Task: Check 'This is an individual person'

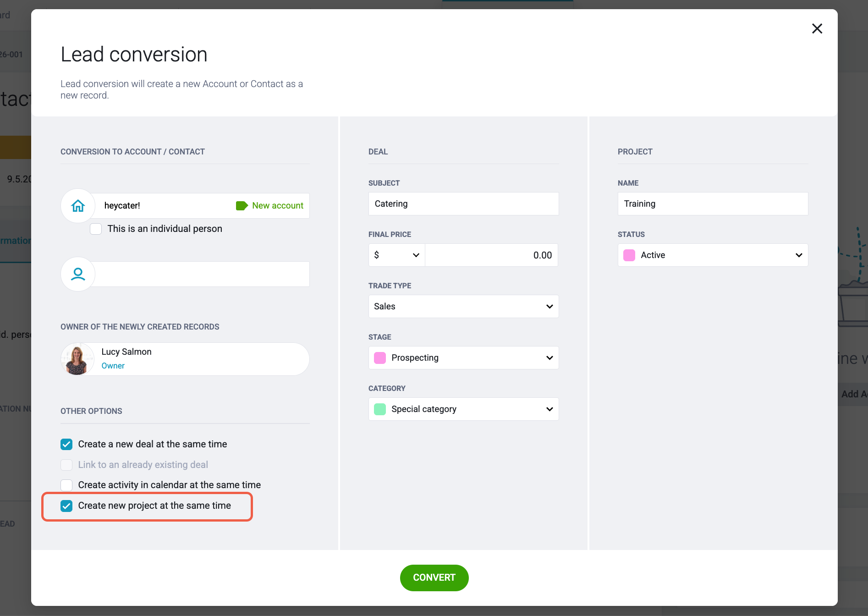Action: click(96, 229)
